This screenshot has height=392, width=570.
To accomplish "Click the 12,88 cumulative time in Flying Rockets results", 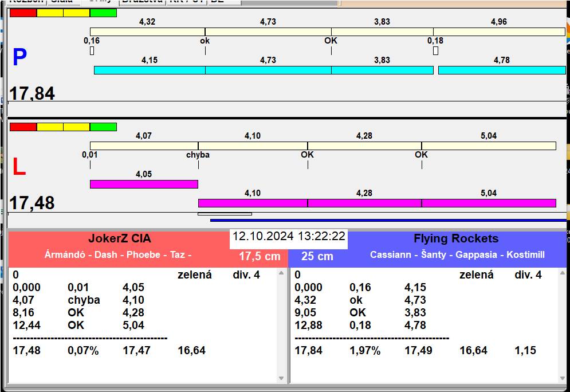I will (x=309, y=325).
